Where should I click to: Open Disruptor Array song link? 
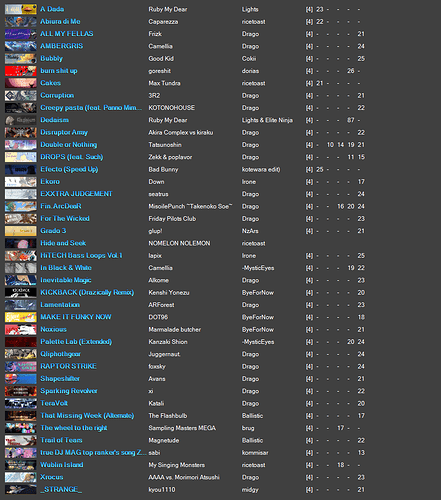64,133
